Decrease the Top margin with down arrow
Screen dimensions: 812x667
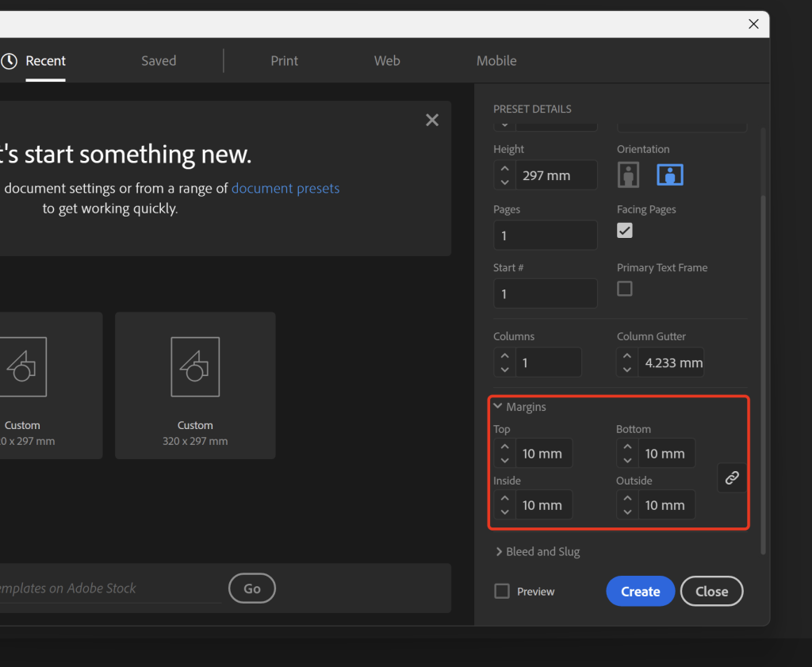[504, 460]
